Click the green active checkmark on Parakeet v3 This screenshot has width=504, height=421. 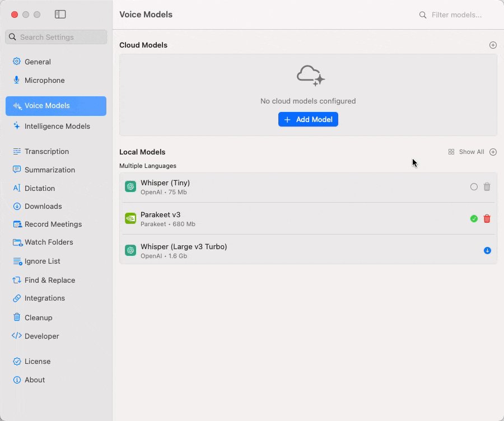click(x=474, y=219)
